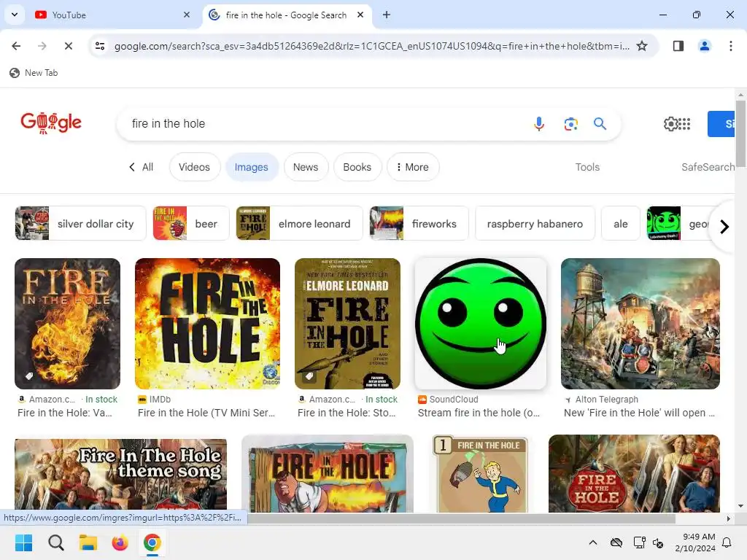Screen dimensions: 747x560
Task: Open the tab search dropdown
Action: 15,15
